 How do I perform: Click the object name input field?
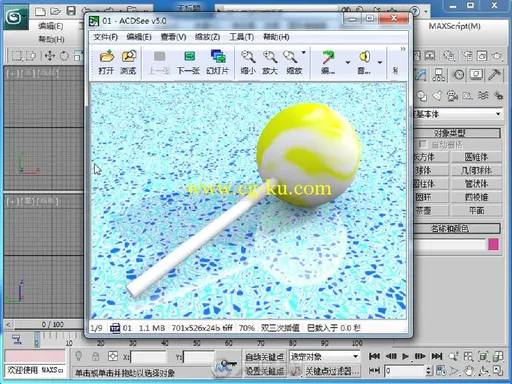(x=449, y=244)
